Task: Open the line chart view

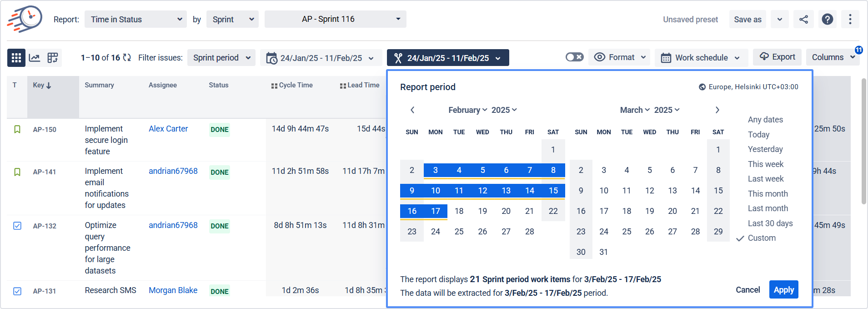Action: click(35, 58)
